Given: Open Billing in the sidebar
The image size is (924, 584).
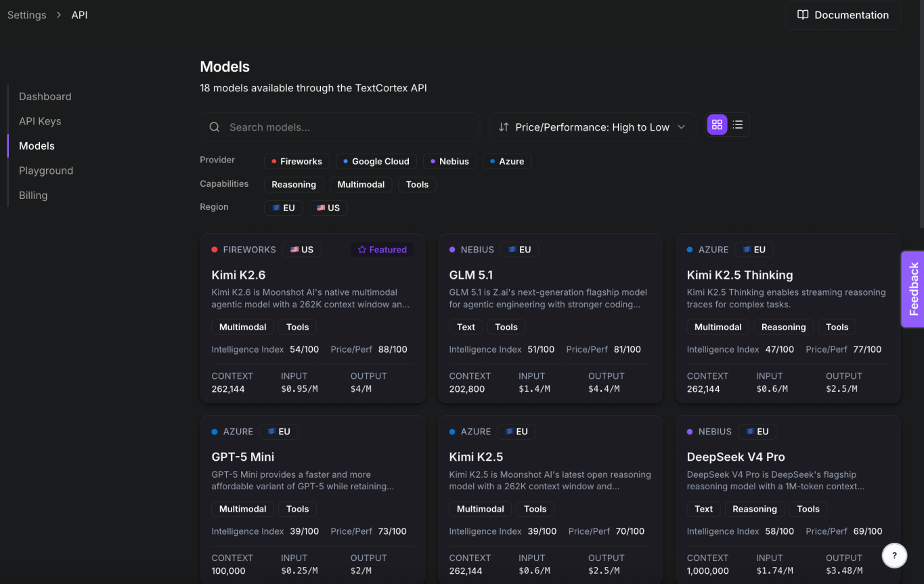Looking at the screenshot, I should 33,196.
